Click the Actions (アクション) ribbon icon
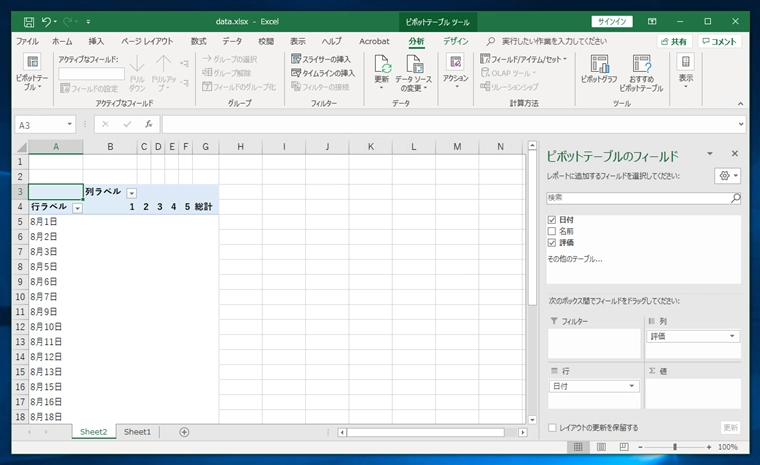The height and width of the screenshot is (465, 760). tap(455, 68)
